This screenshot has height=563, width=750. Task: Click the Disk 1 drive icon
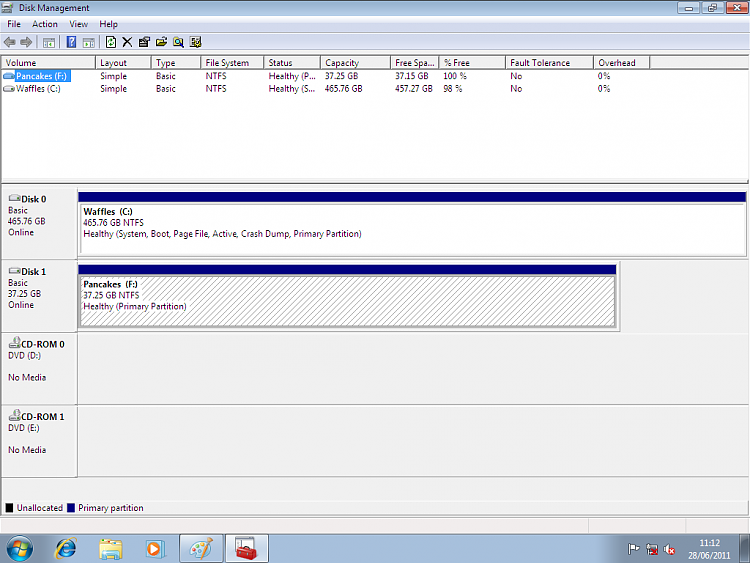[x=14, y=271]
